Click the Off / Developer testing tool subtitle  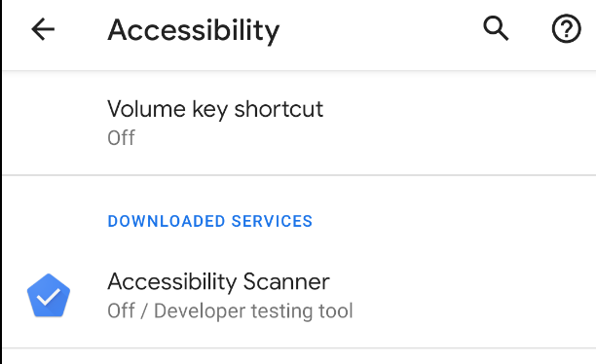tap(230, 310)
